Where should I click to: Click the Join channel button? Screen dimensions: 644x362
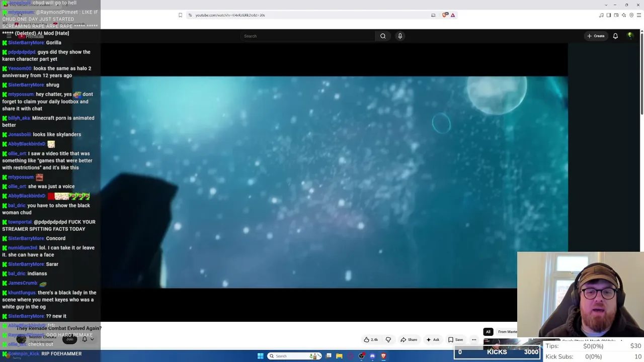pyautogui.click(x=70, y=339)
